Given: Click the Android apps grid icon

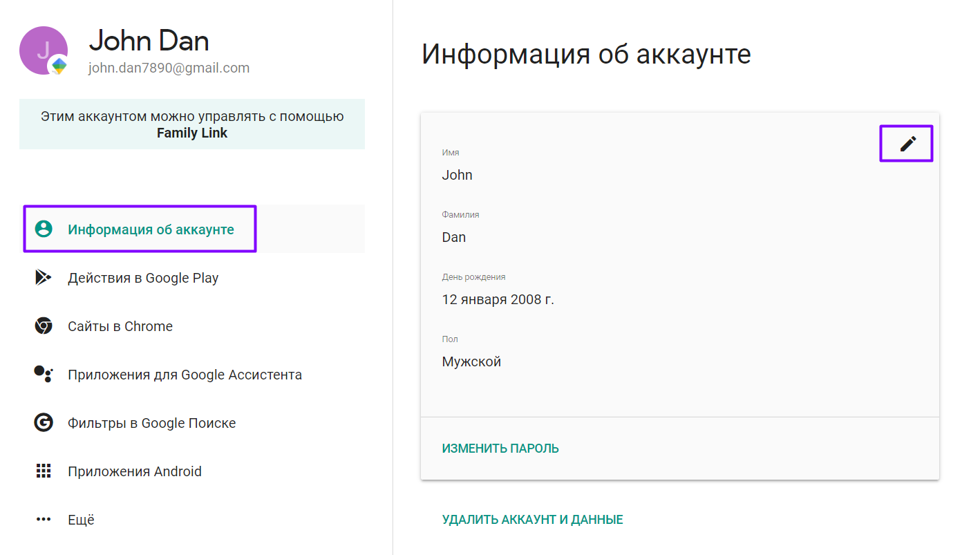Looking at the screenshot, I should [x=44, y=471].
